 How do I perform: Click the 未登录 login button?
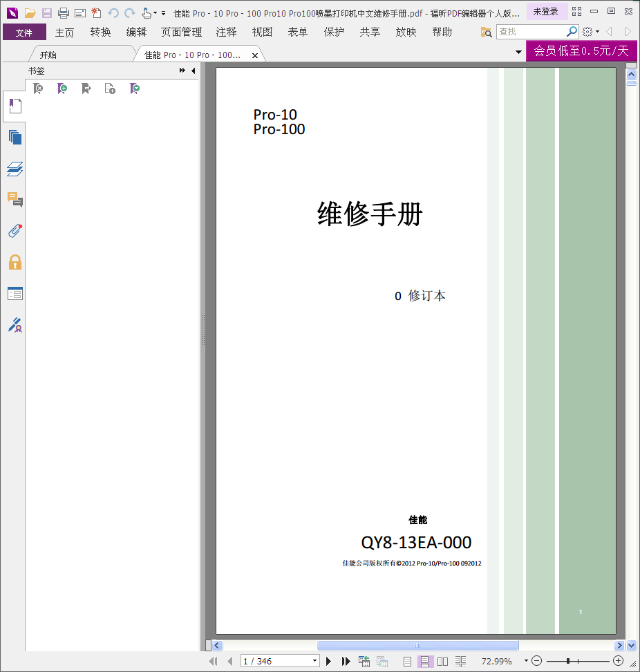545,12
